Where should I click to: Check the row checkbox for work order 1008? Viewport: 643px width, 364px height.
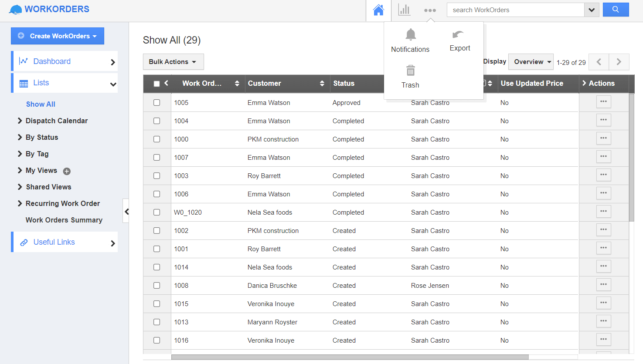(x=156, y=285)
